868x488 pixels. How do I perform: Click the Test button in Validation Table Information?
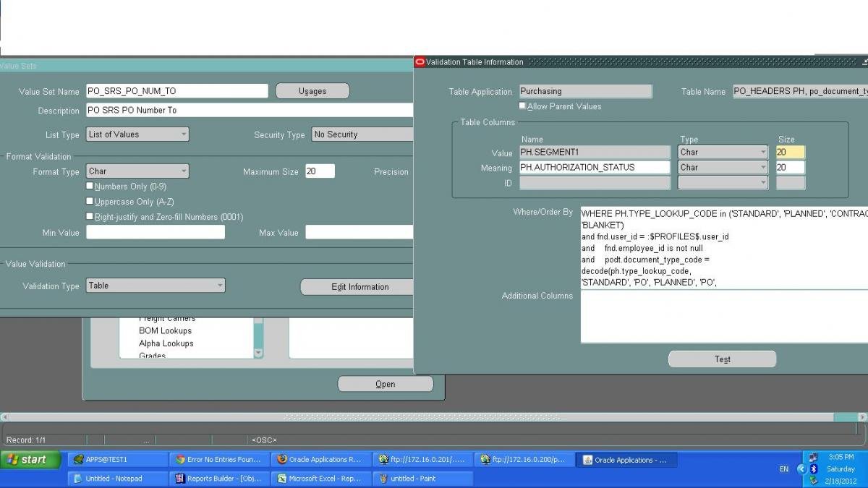722,359
